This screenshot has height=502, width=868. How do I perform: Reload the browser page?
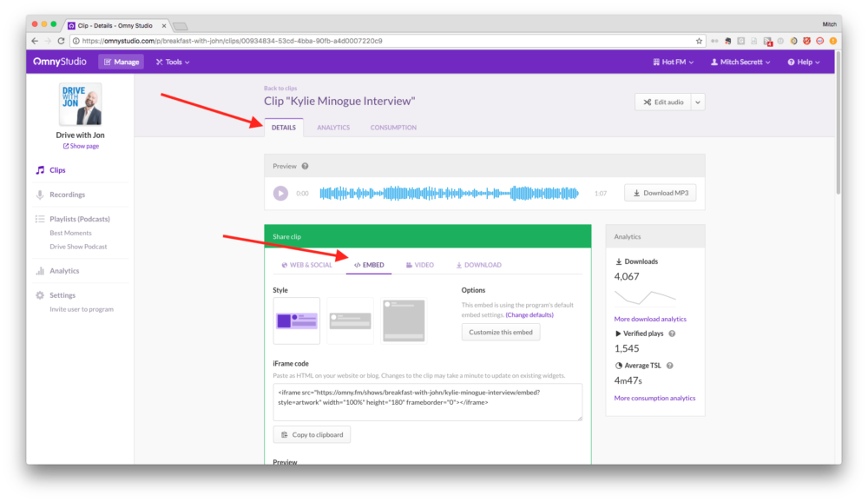61,41
